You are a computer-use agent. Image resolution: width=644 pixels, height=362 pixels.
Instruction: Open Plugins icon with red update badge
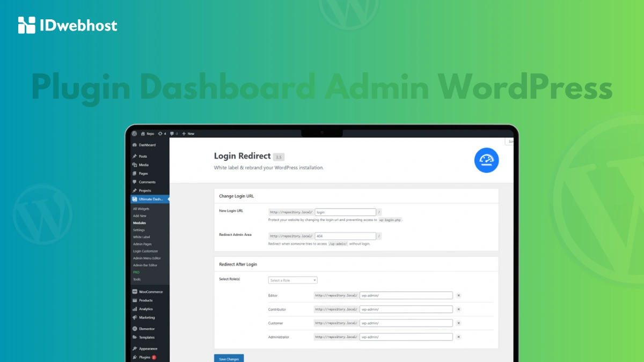pyautogui.click(x=135, y=357)
